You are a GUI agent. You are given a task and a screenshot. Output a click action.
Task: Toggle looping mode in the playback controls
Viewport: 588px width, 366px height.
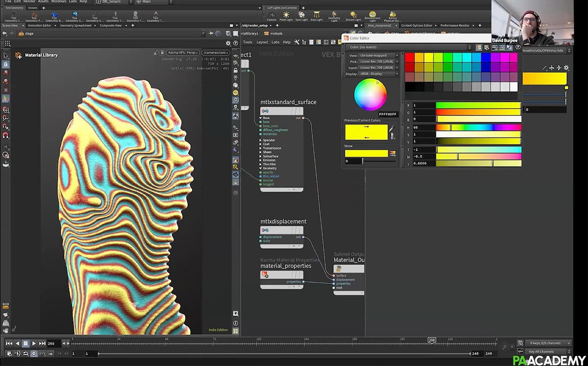25,354
